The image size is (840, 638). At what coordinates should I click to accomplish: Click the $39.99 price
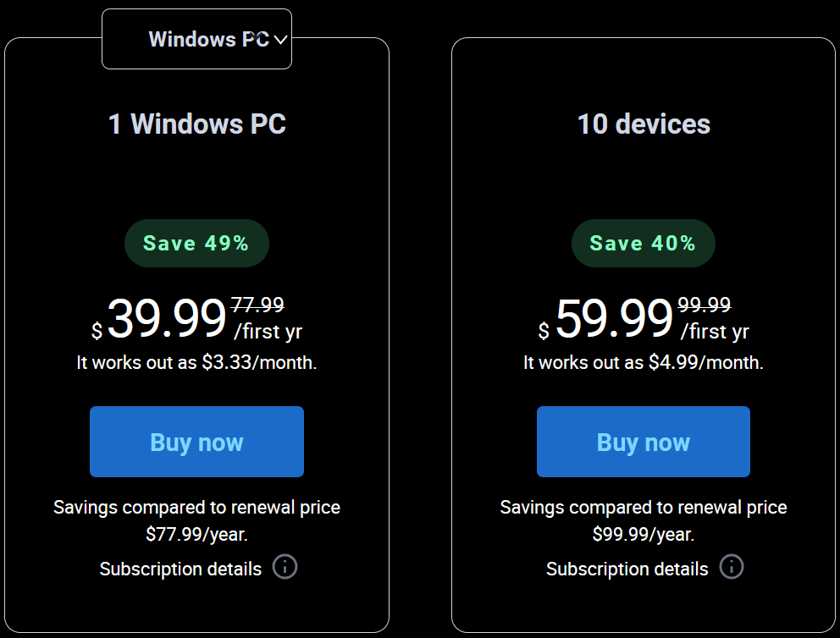[x=160, y=319]
